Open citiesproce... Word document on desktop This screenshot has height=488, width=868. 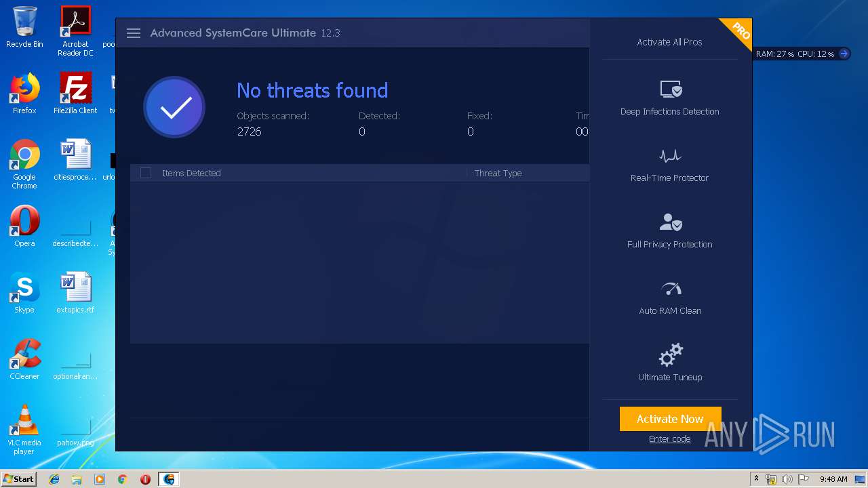tap(75, 160)
